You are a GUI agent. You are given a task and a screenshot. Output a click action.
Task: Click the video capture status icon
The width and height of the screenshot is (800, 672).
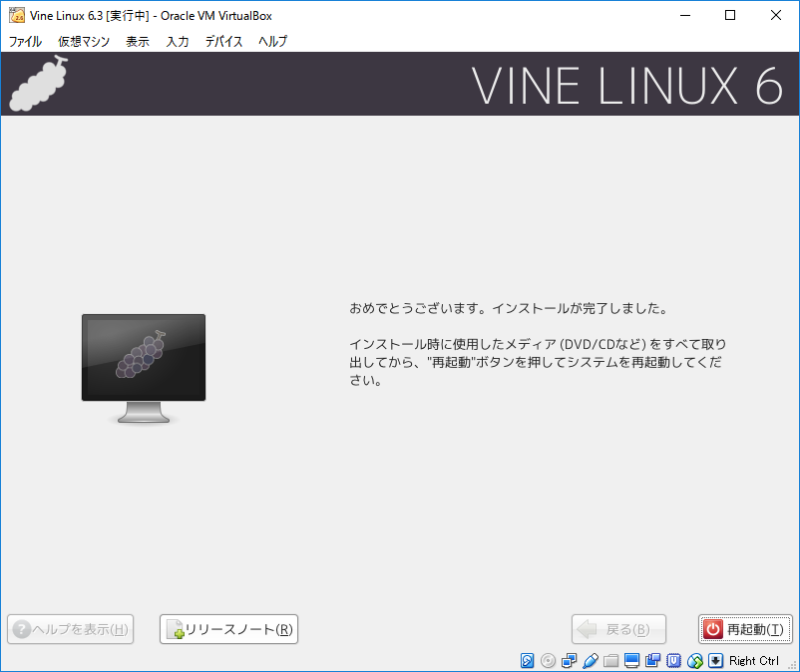click(653, 661)
